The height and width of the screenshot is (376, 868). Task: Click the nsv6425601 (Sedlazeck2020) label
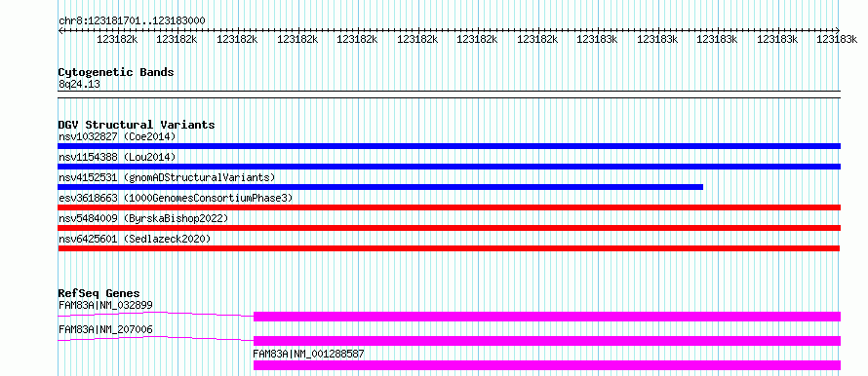(x=135, y=239)
